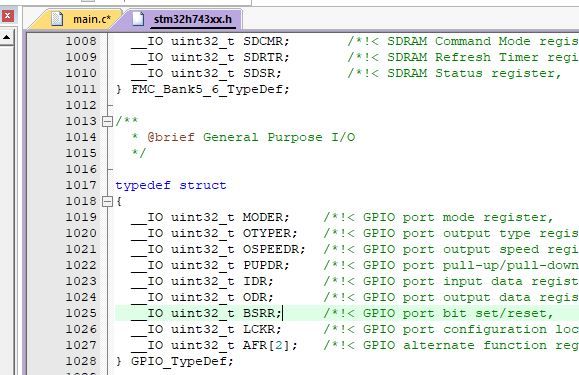Click the PUPDR register member
This screenshot has height=375, width=579.
click(263, 265)
